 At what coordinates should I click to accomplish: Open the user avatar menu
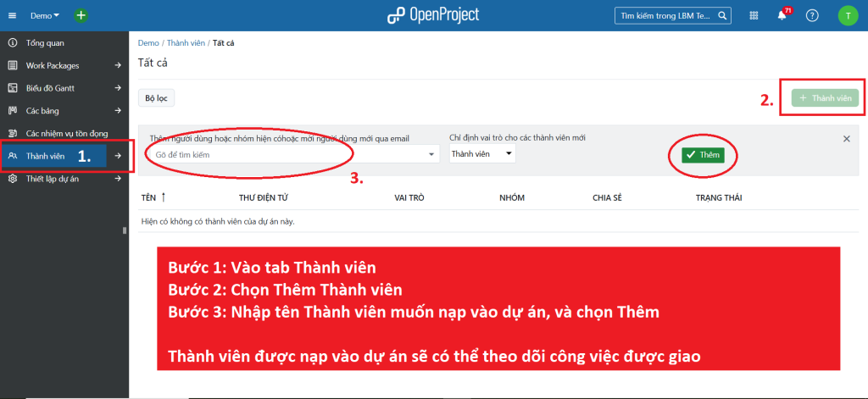[848, 16]
